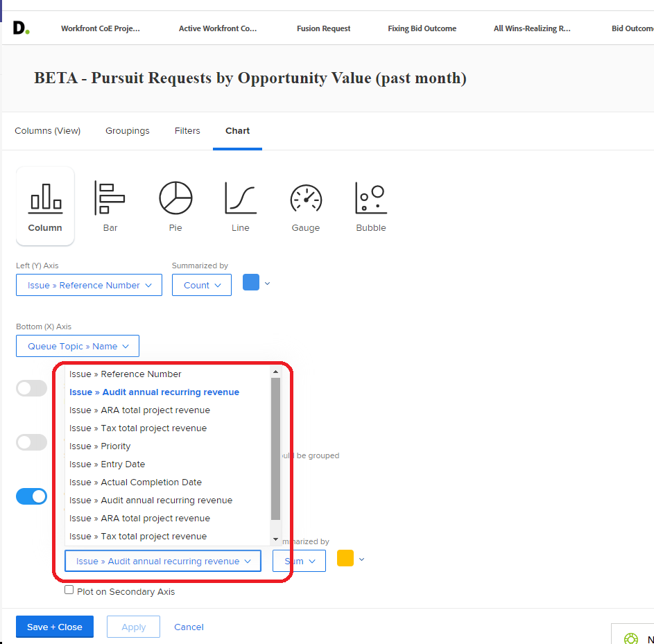Switch to the Groupings tab

coord(127,131)
